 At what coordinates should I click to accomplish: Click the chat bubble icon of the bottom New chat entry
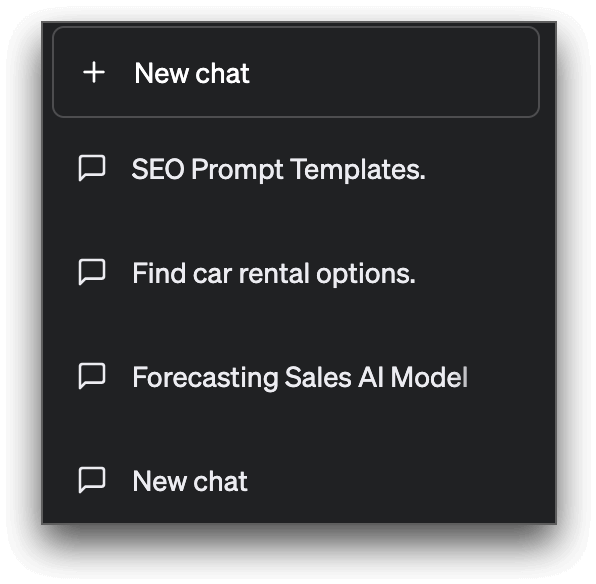[x=92, y=480]
